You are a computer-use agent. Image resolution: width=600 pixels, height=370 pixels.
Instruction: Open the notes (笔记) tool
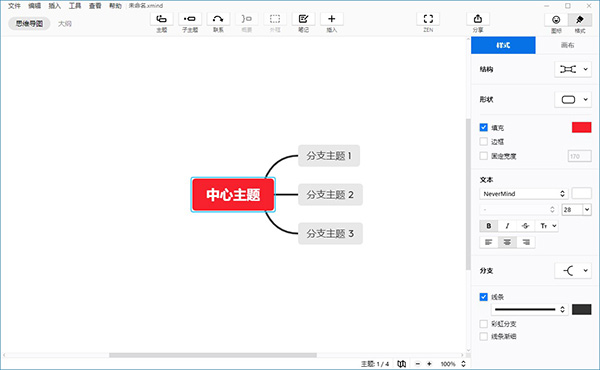[303, 19]
